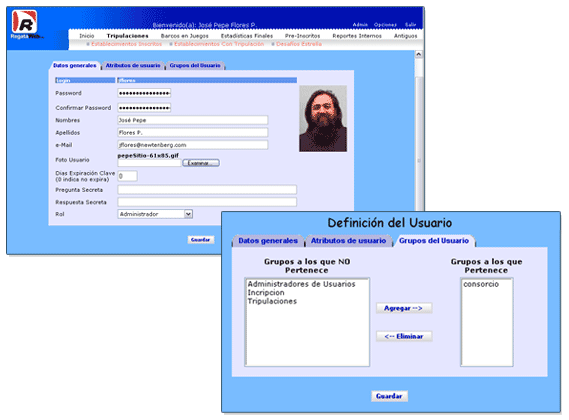569x420 pixels.
Task: Open the Tripulaciones menu item
Action: [x=127, y=36]
